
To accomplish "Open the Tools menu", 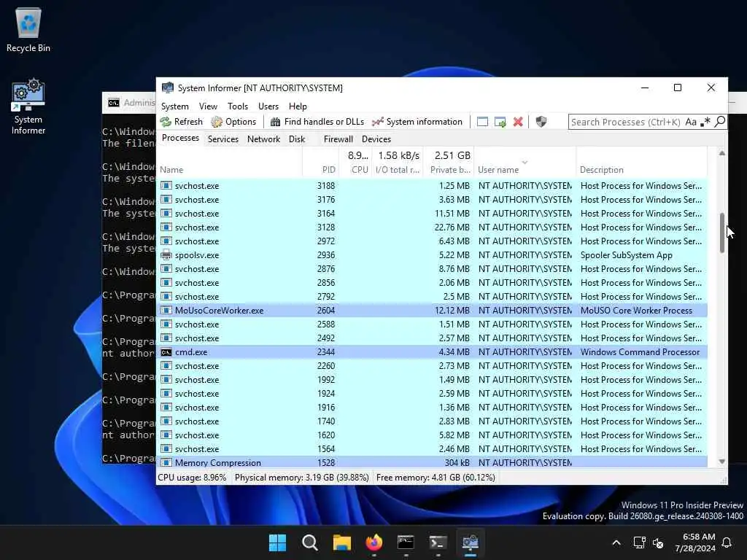I will 238,106.
